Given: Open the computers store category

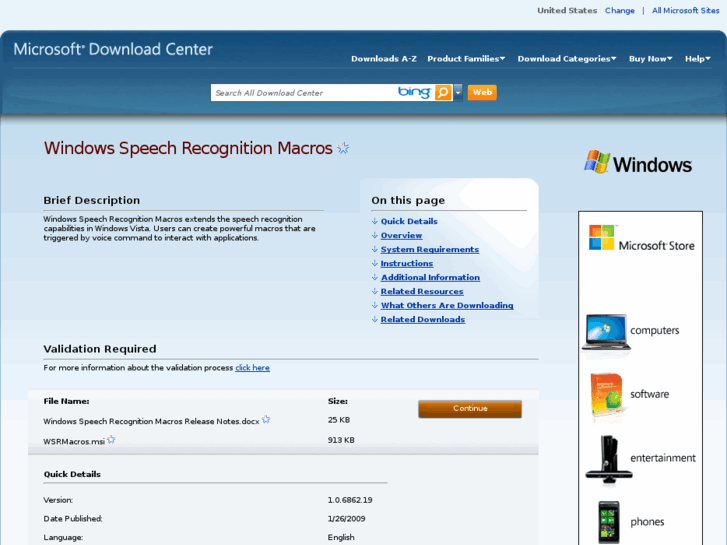Looking at the screenshot, I should tap(655, 331).
